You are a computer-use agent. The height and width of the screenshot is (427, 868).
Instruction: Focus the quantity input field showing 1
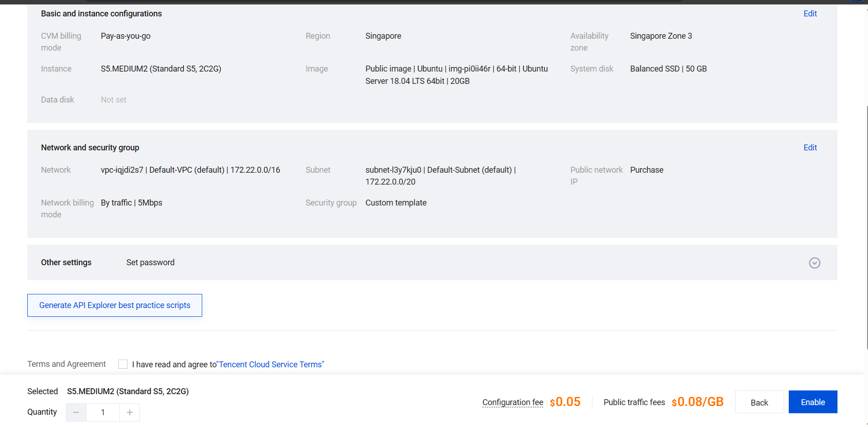[103, 412]
